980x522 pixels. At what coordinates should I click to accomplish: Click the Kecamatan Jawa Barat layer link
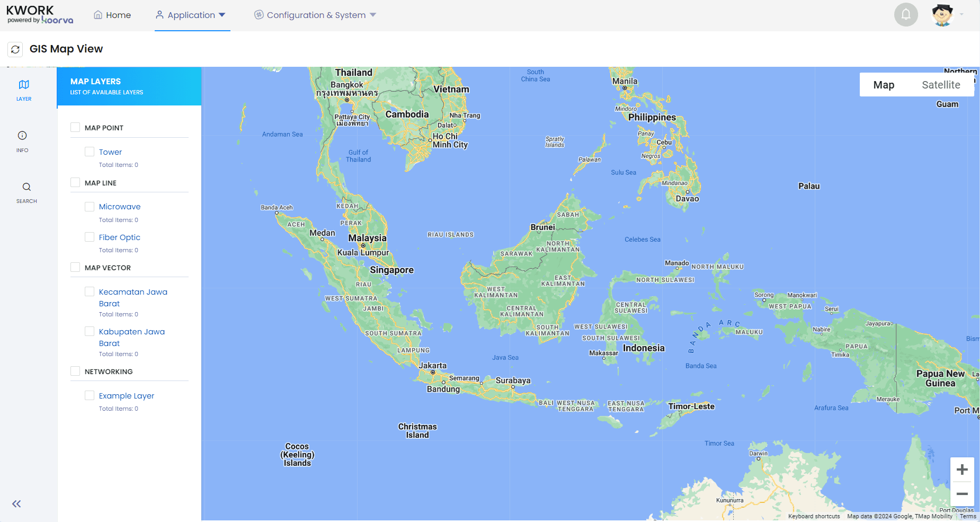[x=133, y=298]
